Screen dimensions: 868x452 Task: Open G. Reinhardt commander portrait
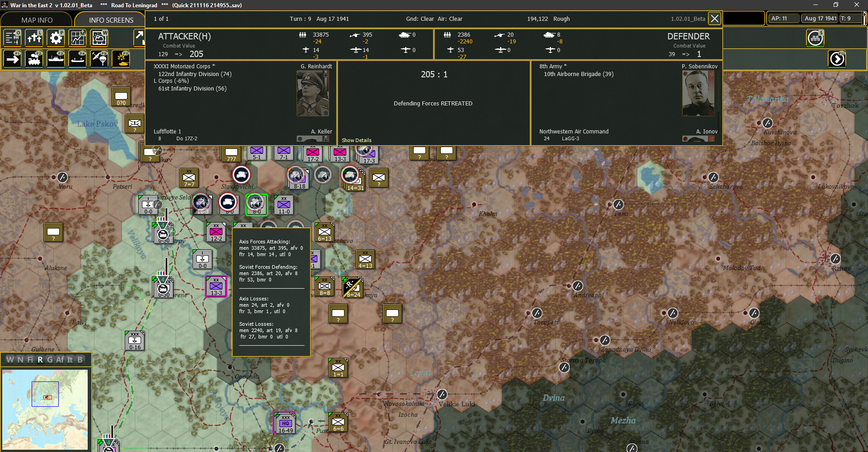(x=313, y=93)
